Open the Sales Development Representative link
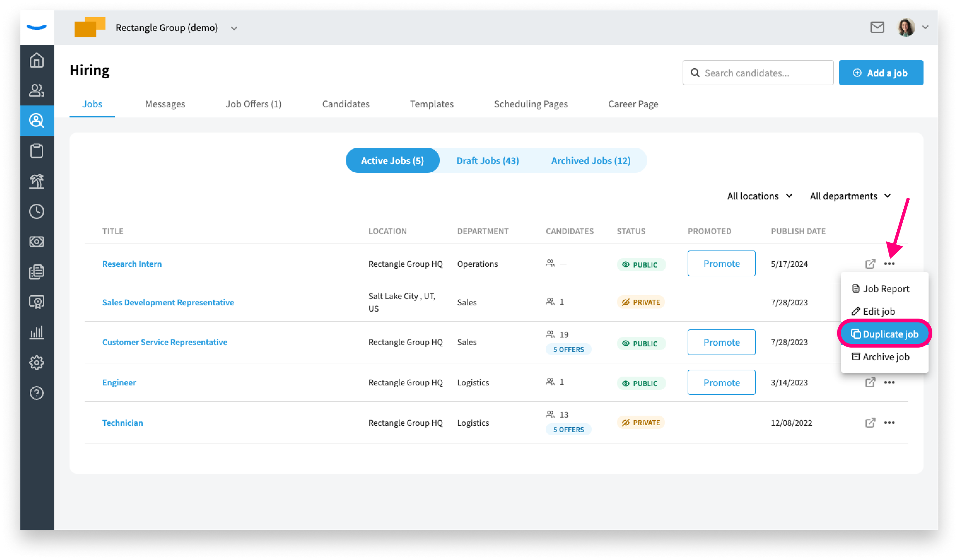Screen dimensions: 958x560 [168, 302]
